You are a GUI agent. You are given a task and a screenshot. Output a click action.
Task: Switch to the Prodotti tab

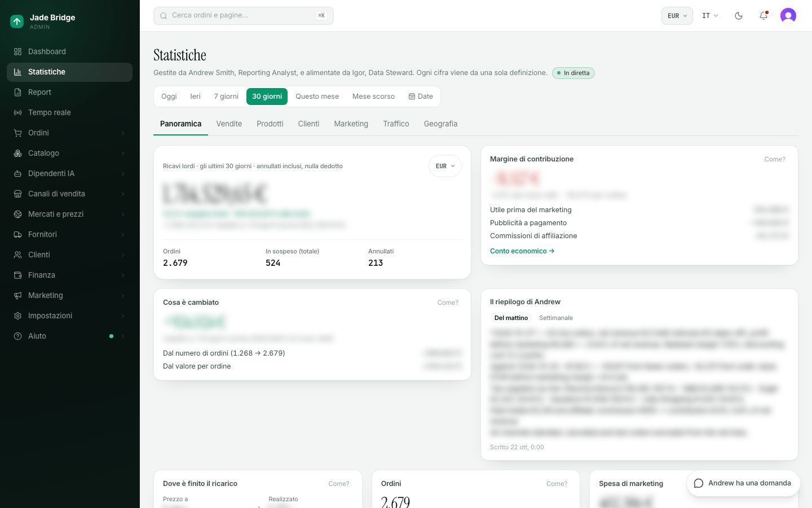point(270,124)
